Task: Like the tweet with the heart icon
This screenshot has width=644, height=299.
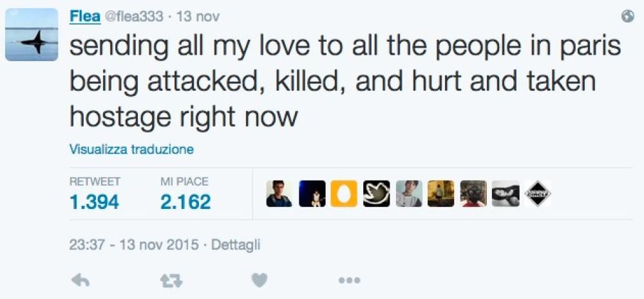Action: (x=260, y=280)
